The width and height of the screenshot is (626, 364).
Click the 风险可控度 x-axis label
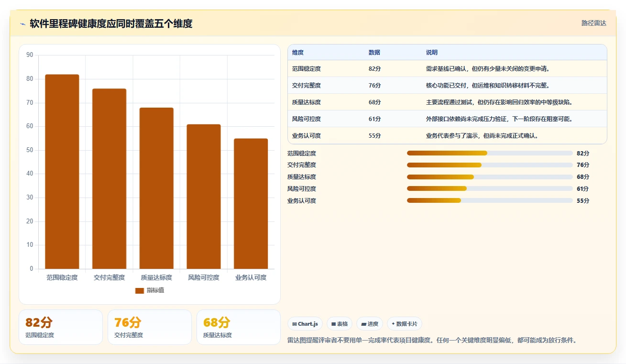click(204, 277)
